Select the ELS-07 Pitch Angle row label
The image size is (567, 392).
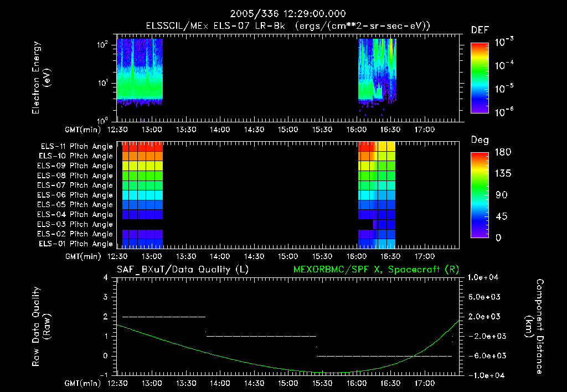[x=75, y=185]
